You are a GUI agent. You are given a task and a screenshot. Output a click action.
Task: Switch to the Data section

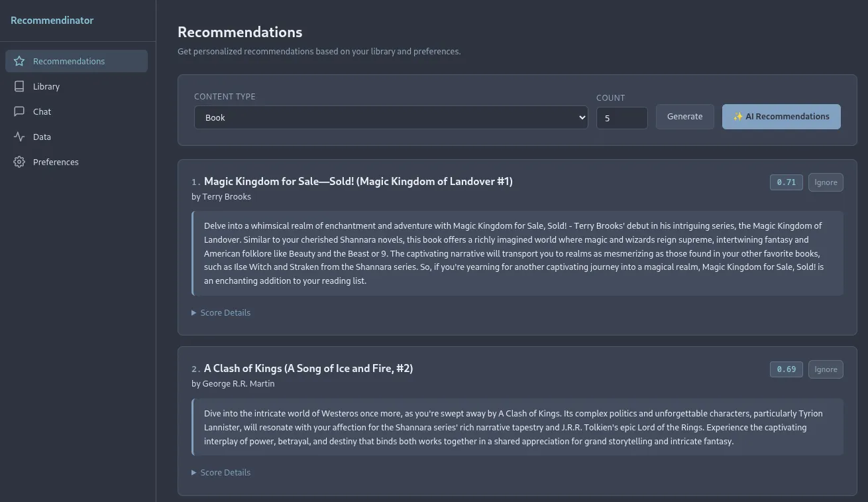click(76, 137)
